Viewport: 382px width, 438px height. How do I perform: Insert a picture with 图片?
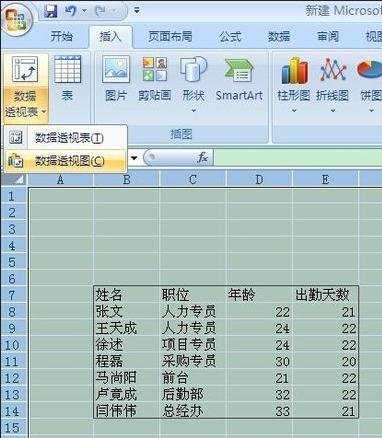(116, 79)
